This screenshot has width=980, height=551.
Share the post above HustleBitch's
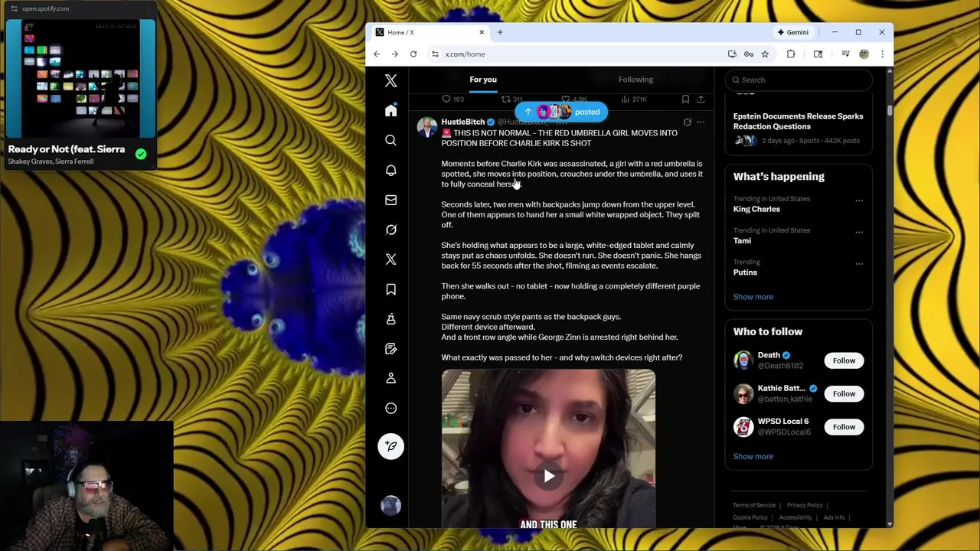click(701, 99)
